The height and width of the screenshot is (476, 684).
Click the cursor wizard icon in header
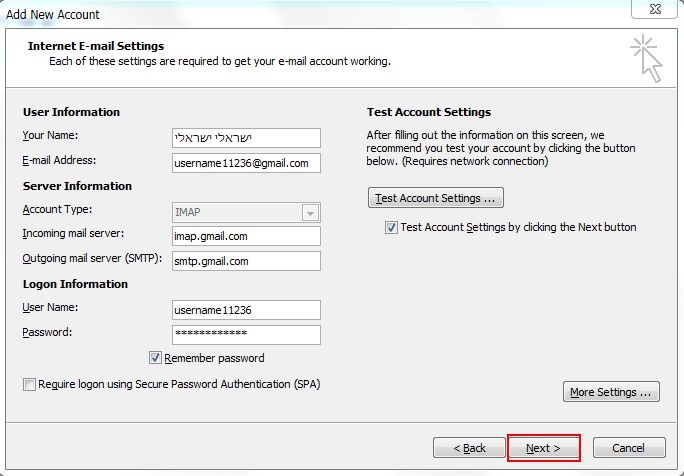click(646, 57)
